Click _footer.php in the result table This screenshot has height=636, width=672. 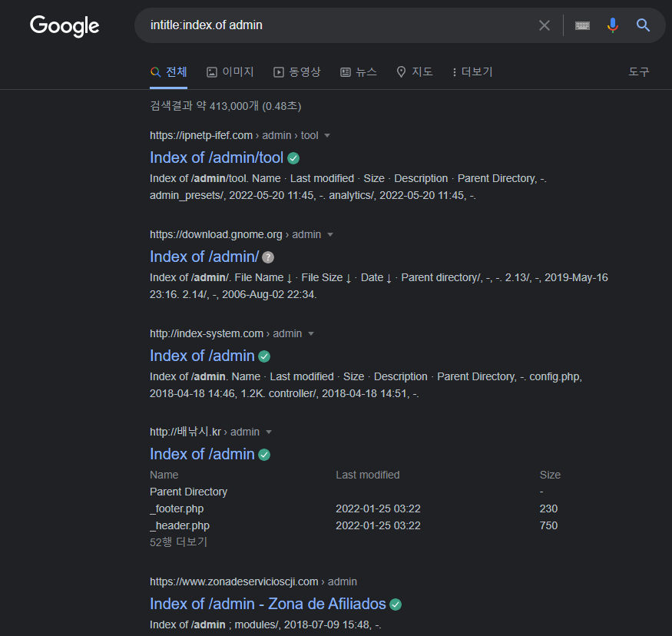pyautogui.click(x=177, y=508)
